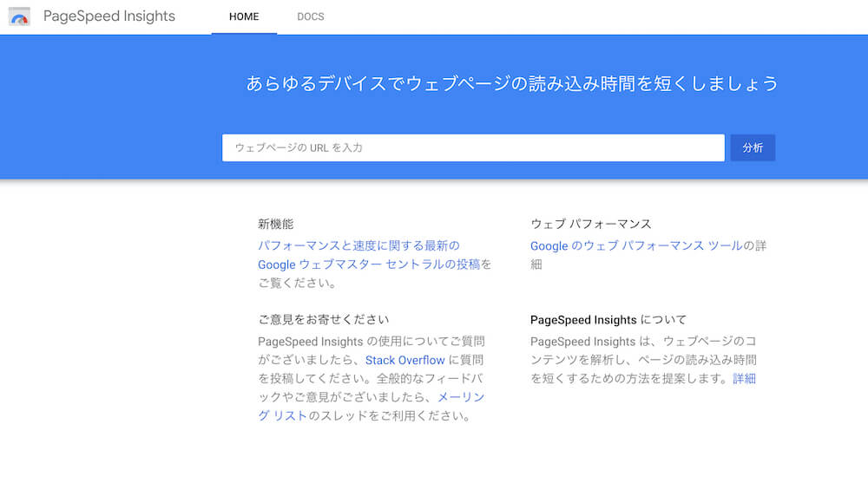Click the 分析 button

point(753,147)
